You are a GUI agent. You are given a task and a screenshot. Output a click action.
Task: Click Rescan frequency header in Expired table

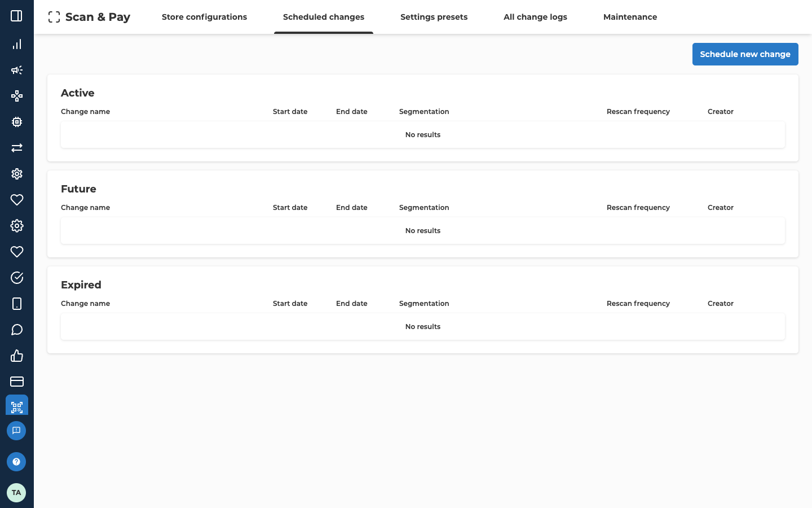coord(638,304)
